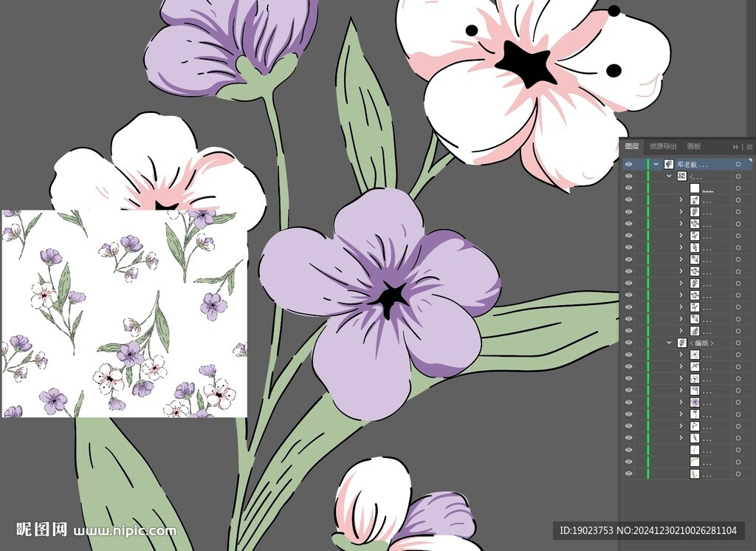Click target circle on the <编组> row
The image size is (756, 551).
click(738, 343)
